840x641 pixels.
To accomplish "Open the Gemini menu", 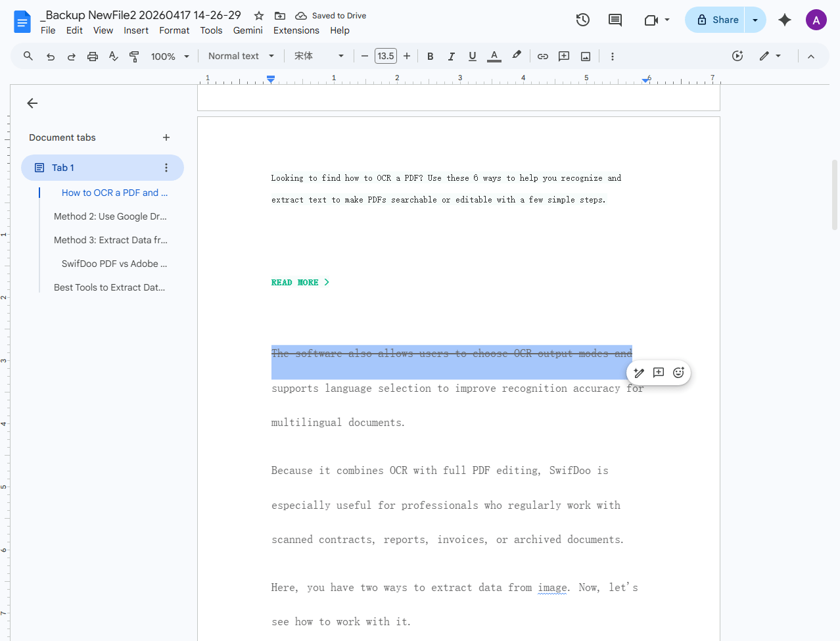I will click(x=248, y=30).
